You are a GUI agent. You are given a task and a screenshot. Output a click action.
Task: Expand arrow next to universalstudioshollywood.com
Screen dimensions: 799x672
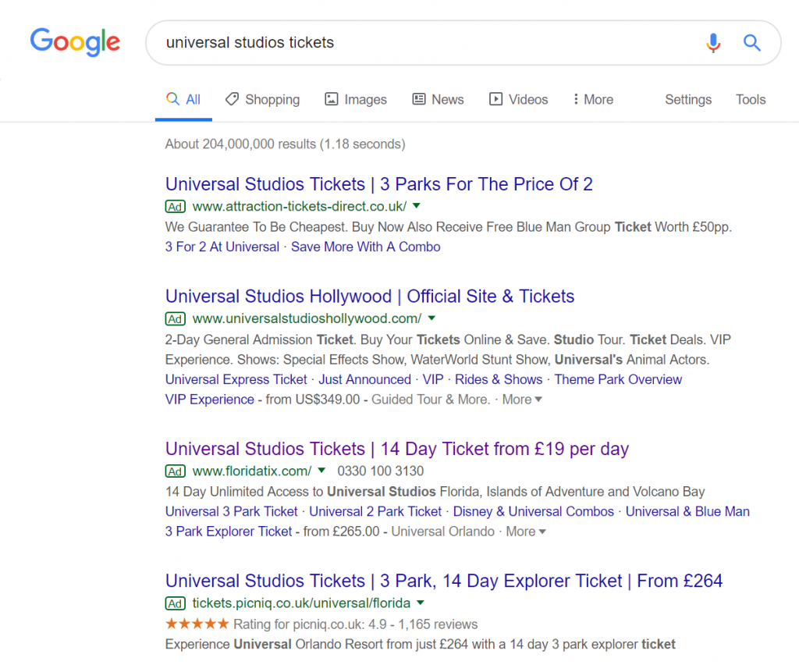[x=431, y=318]
